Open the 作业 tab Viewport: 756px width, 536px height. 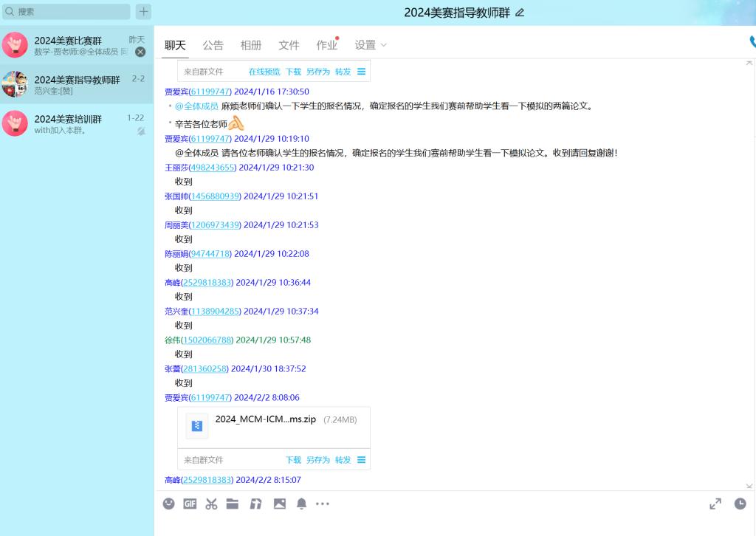point(326,45)
